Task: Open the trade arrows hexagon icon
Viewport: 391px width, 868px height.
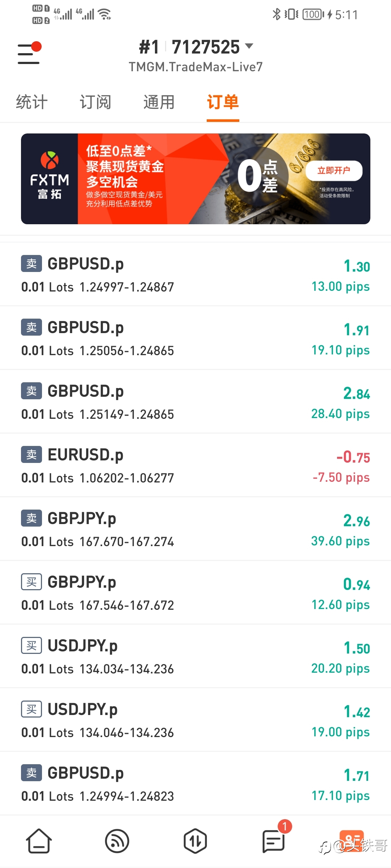Action: (195, 841)
